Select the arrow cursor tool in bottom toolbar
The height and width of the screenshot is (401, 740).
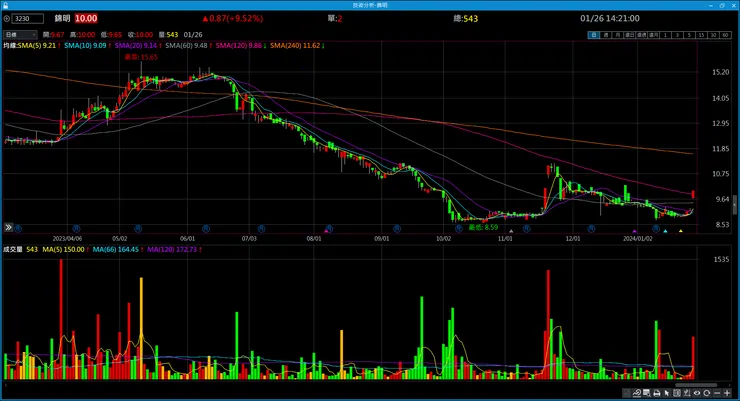click(x=667, y=393)
